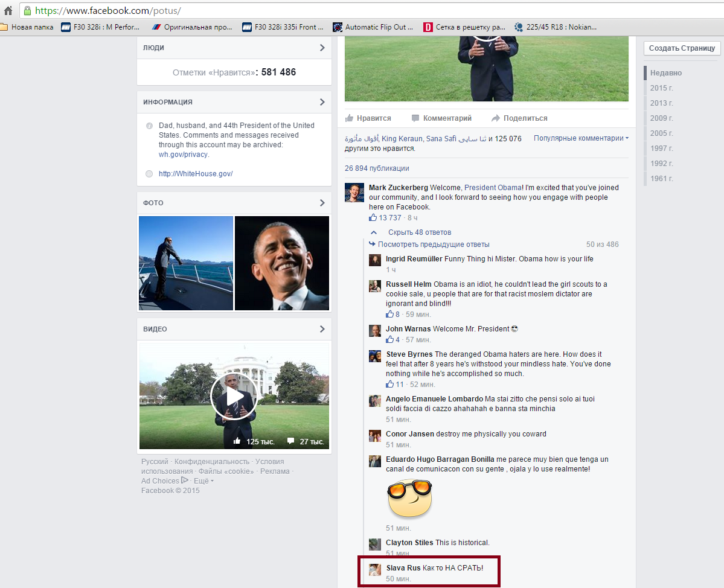Click the Ad Choices triangle icon

(x=185, y=481)
